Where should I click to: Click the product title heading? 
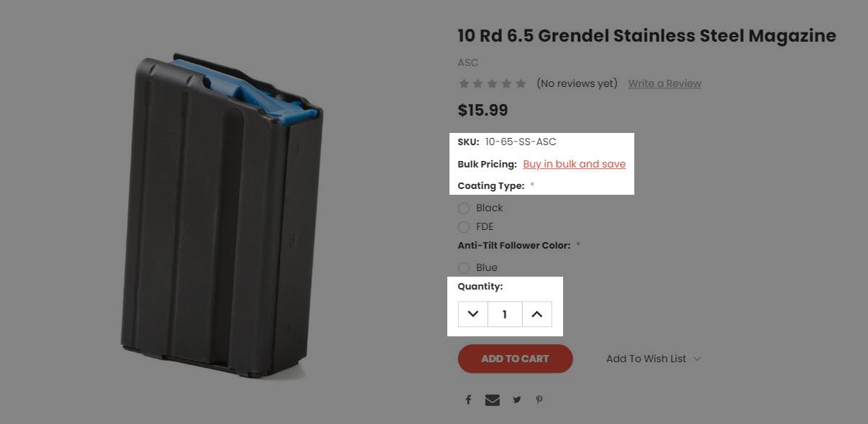coord(647,35)
